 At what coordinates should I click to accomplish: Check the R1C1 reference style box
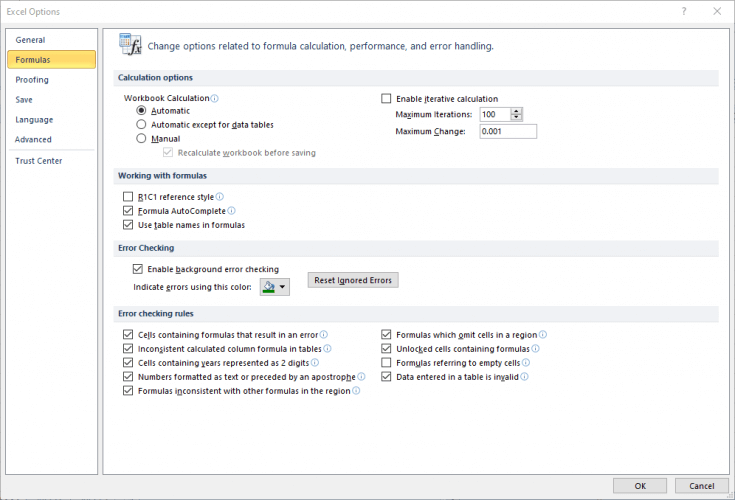[128, 196]
